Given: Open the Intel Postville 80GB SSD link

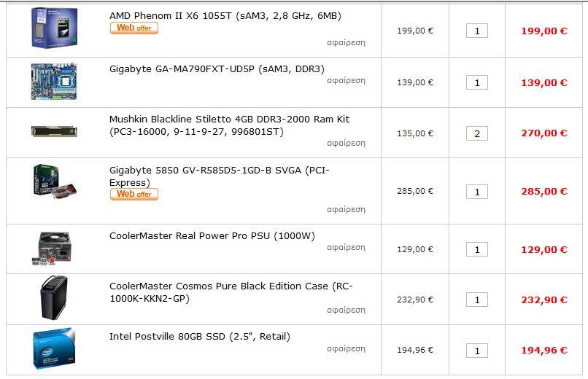Looking at the screenshot, I should click(x=199, y=337).
